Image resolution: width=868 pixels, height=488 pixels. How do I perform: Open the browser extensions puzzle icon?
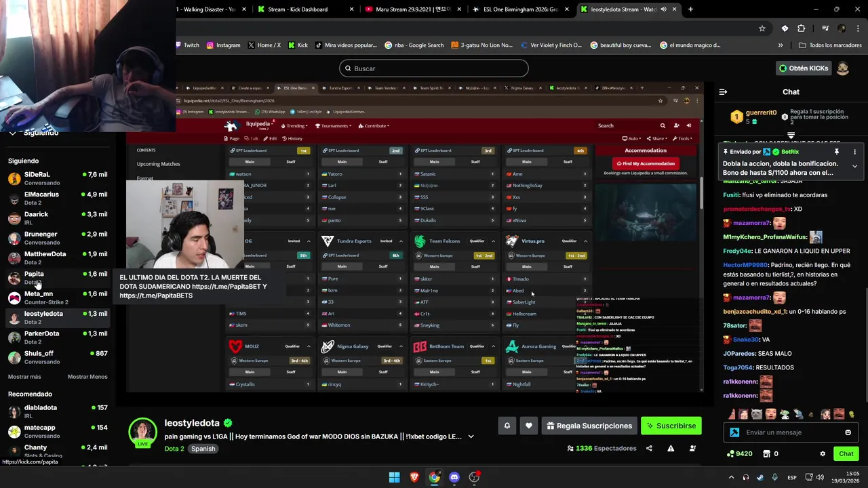802,28
